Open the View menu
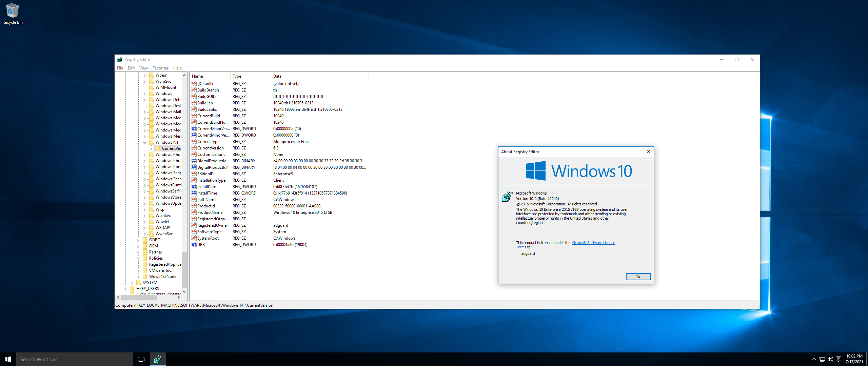The image size is (868, 366). (143, 68)
